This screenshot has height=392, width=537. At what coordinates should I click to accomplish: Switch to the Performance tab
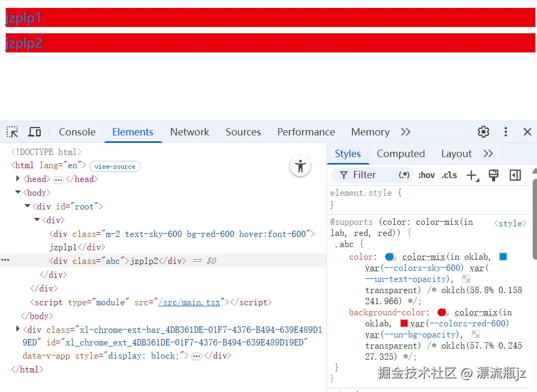coord(306,132)
